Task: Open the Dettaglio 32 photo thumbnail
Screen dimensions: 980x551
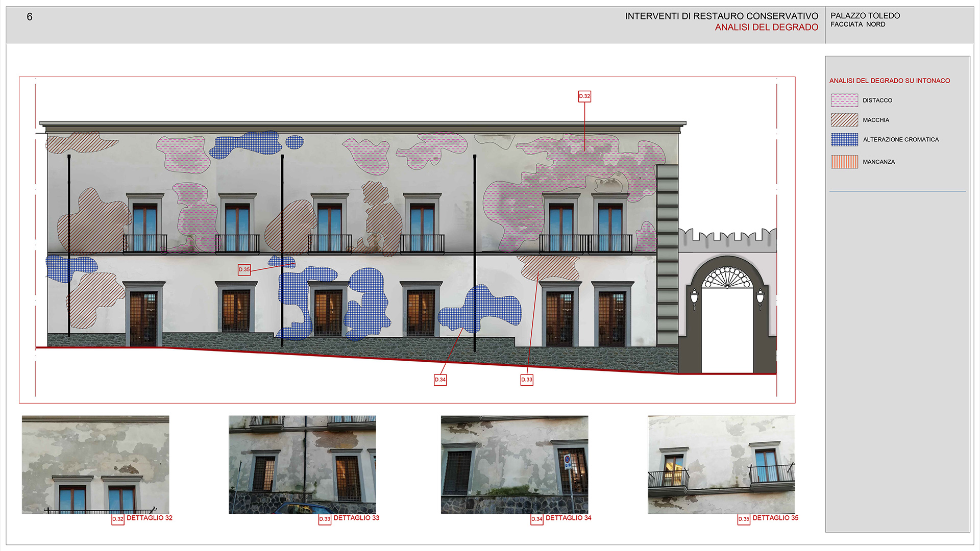Action: coord(95,464)
